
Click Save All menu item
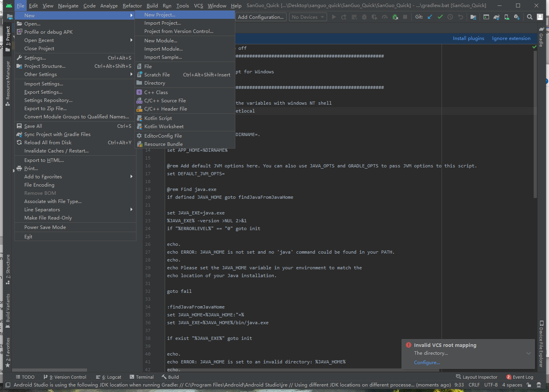point(75,126)
